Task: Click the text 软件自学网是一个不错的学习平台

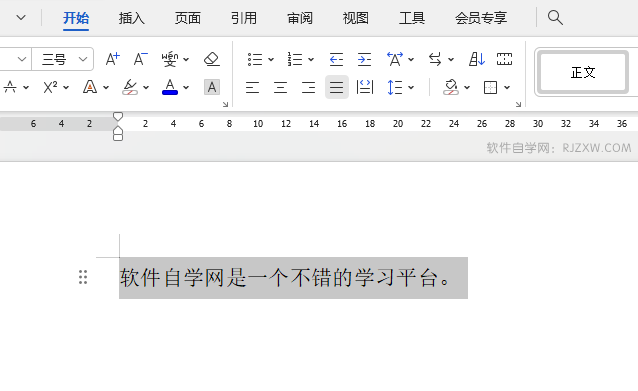Action: [x=280, y=278]
